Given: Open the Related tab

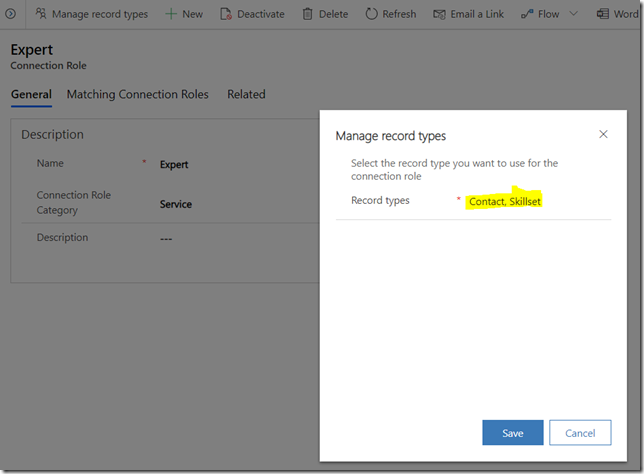Looking at the screenshot, I should [246, 94].
